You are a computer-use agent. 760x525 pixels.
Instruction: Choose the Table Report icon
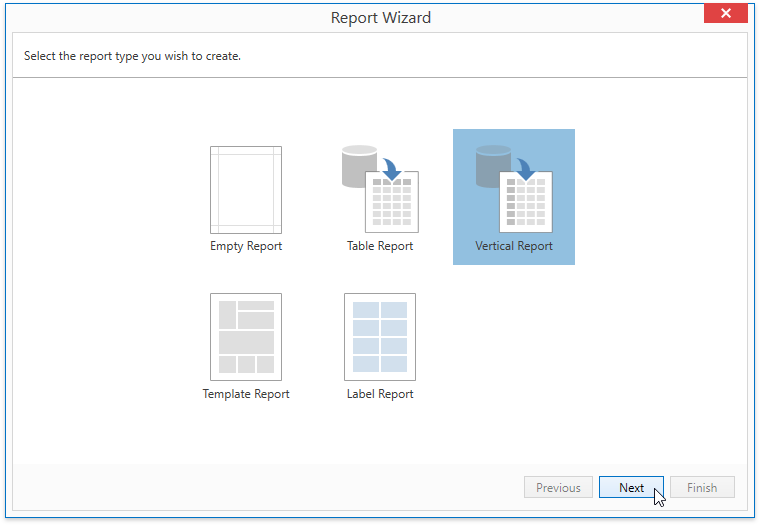tap(380, 189)
